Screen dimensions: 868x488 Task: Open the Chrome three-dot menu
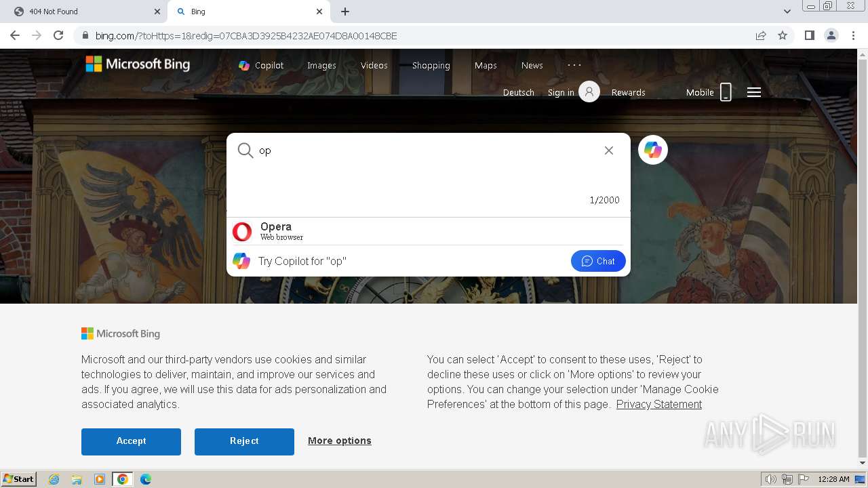854,35
